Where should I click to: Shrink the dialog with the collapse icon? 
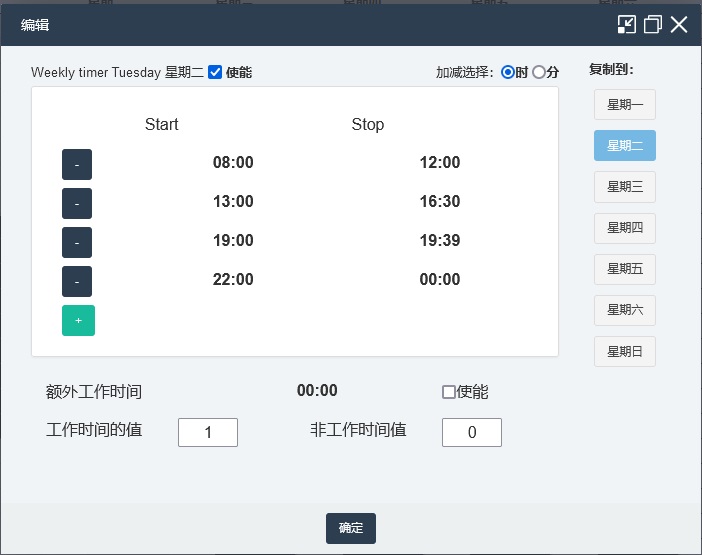coord(627,25)
